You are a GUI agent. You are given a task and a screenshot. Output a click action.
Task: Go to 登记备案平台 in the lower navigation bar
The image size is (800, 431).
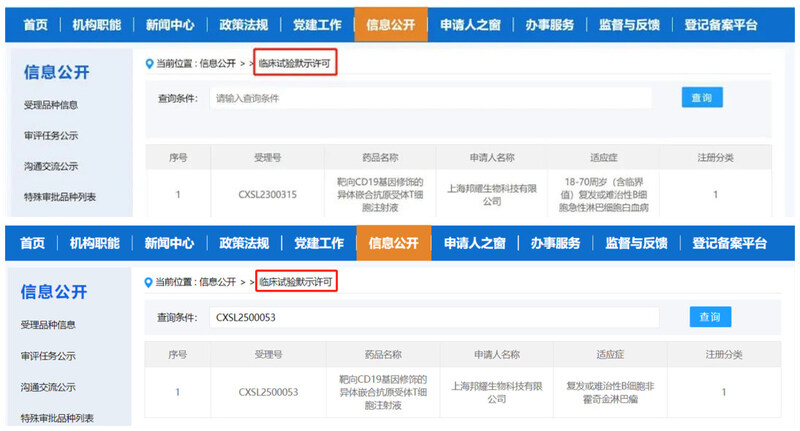point(729,243)
